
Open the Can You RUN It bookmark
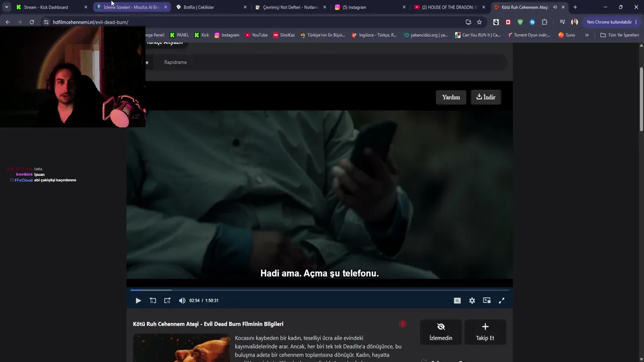(478, 35)
